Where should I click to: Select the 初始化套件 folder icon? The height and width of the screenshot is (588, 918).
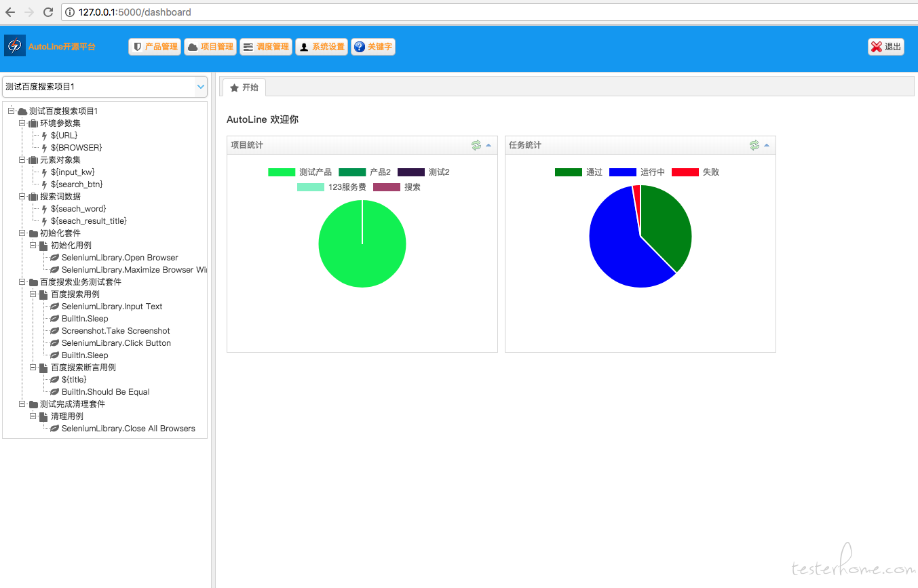33,233
